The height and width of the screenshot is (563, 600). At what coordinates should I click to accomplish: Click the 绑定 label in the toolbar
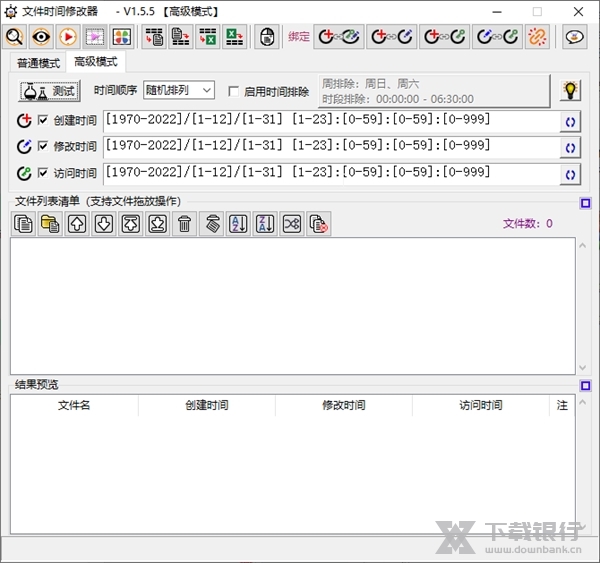tap(299, 37)
